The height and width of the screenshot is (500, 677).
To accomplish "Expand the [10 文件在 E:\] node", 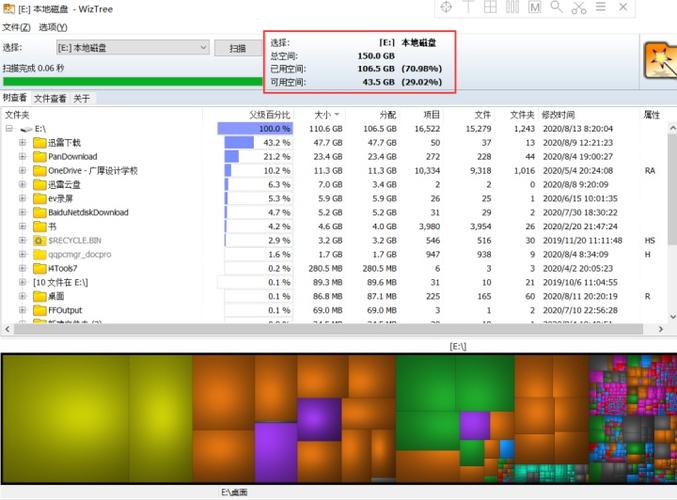I will 22,282.
